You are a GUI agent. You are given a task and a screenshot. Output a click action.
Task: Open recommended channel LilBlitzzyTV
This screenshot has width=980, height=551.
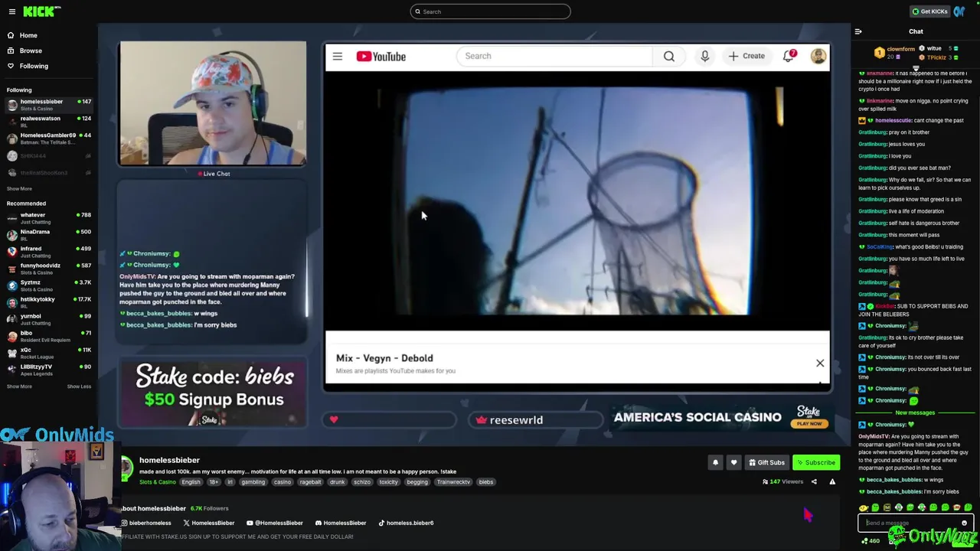coord(48,370)
